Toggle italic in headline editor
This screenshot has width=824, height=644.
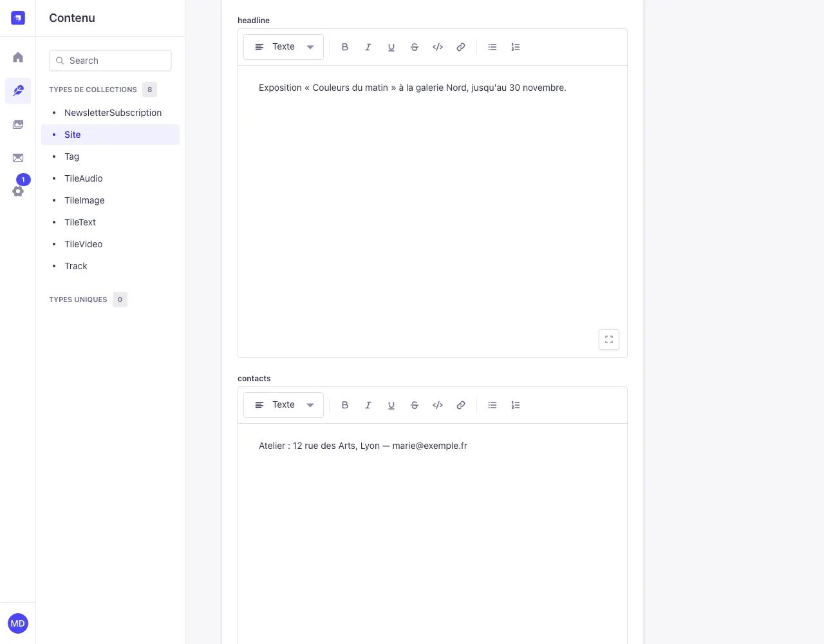(x=368, y=47)
